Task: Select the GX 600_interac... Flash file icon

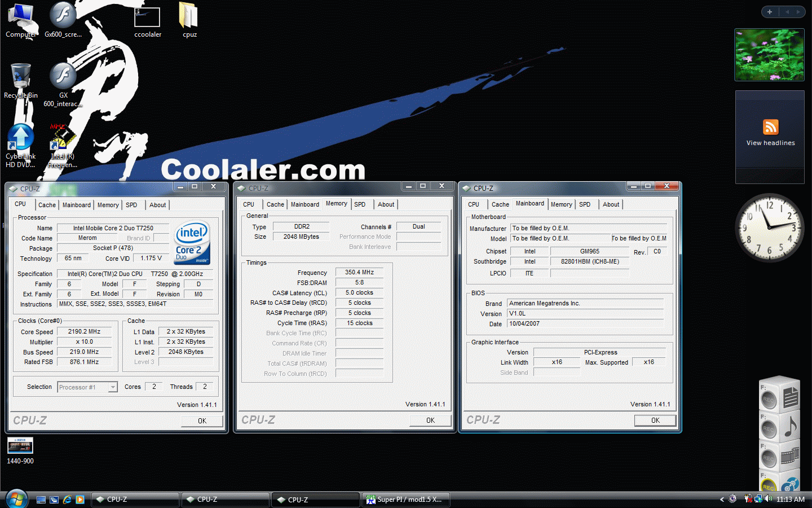Action: [x=63, y=85]
